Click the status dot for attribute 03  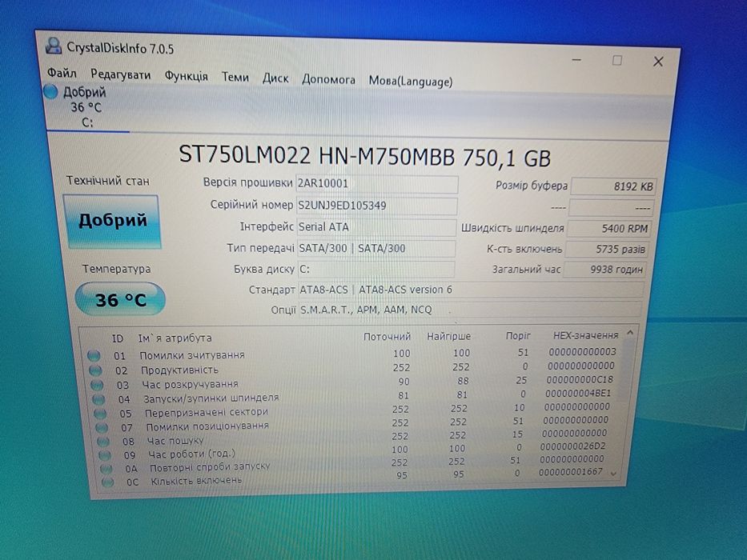(x=97, y=384)
